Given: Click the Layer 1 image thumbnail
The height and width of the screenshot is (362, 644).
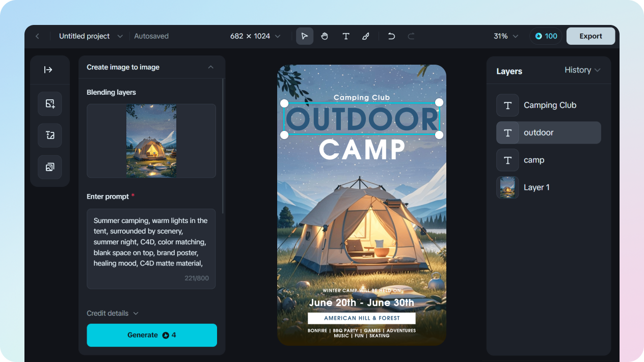Looking at the screenshot, I should 507,187.
